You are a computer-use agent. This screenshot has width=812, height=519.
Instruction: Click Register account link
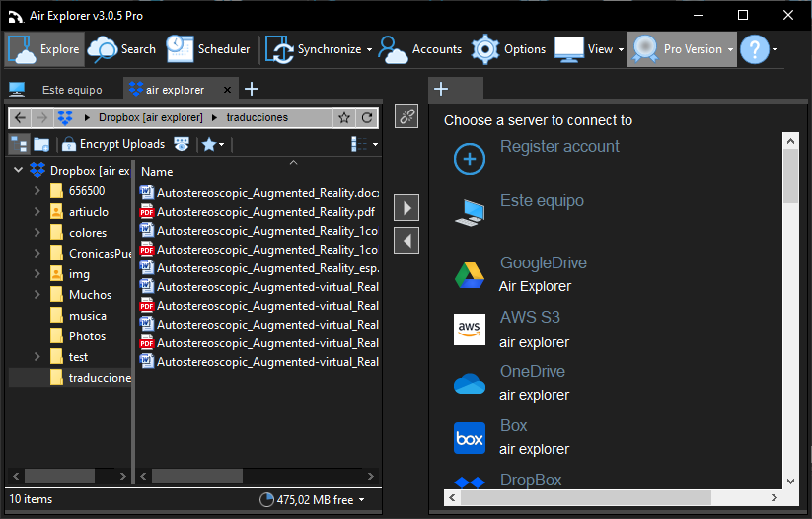tap(559, 147)
